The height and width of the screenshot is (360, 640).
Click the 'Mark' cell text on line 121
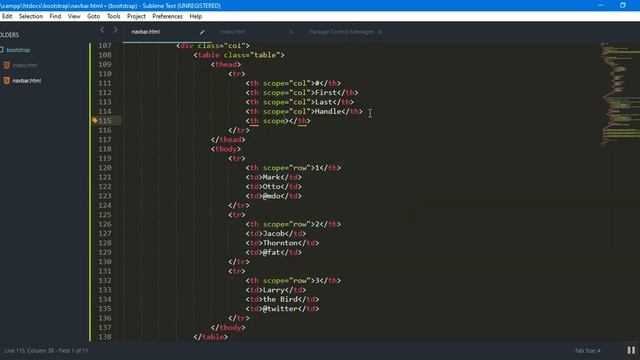pos(271,177)
